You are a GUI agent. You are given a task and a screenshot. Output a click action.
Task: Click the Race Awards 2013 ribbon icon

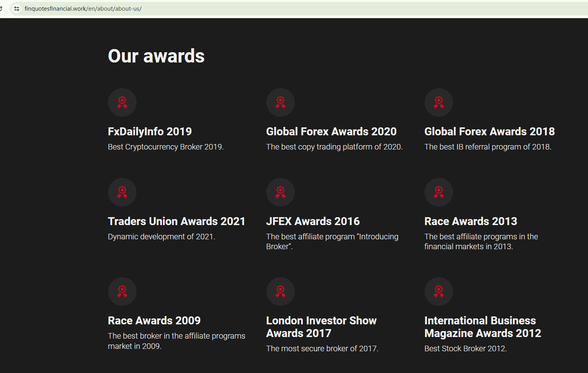pos(439,192)
